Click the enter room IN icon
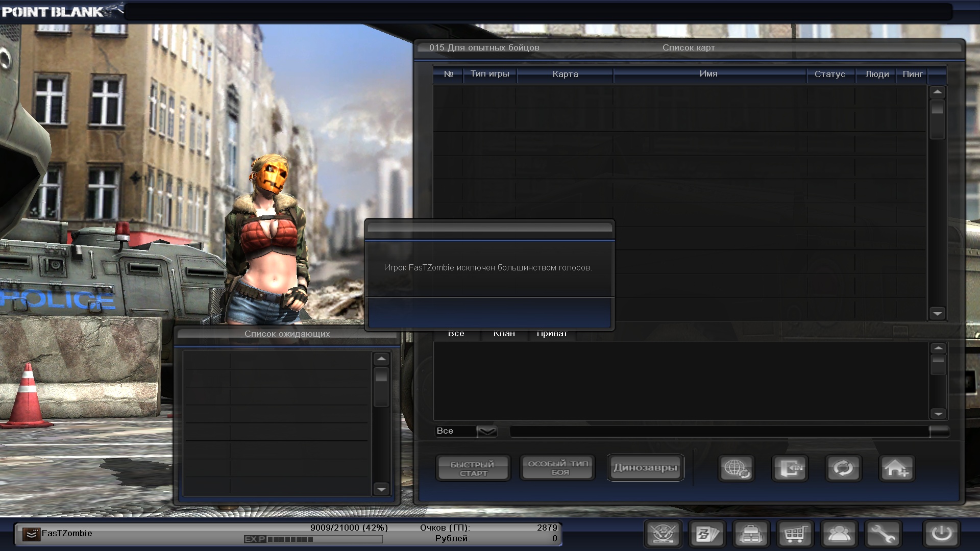This screenshot has height=551, width=980. [x=790, y=468]
